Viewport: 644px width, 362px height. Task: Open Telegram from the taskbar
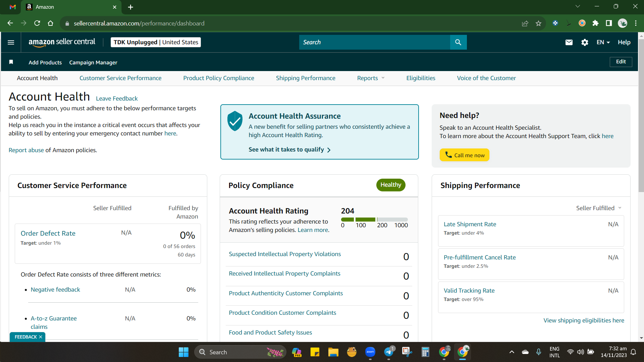click(x=389, y=352)
